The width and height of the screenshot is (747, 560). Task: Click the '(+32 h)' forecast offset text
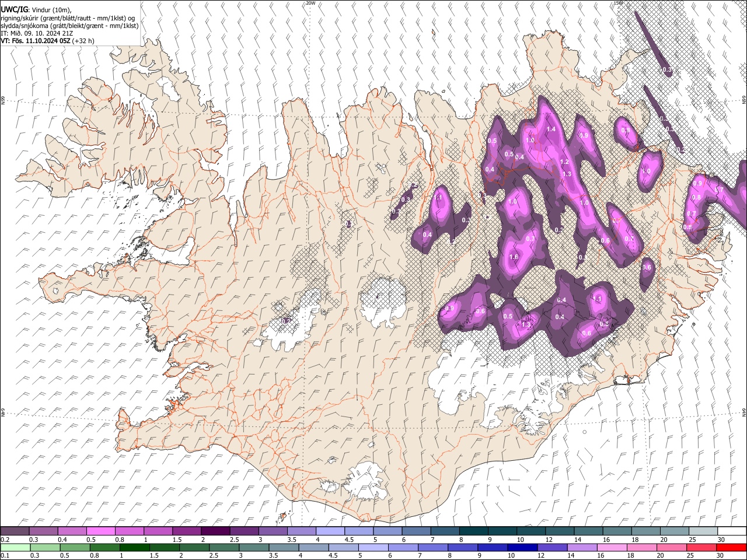(83, 41)
